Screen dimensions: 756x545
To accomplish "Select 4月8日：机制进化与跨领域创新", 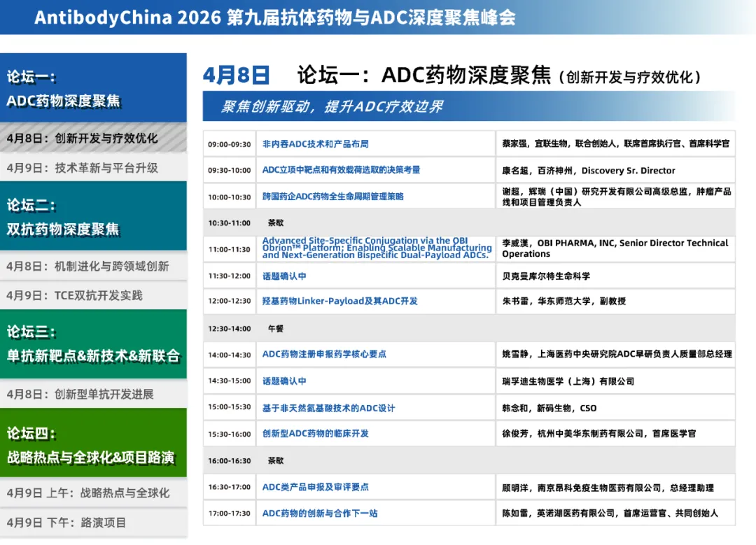I will (x=93, y=266).
